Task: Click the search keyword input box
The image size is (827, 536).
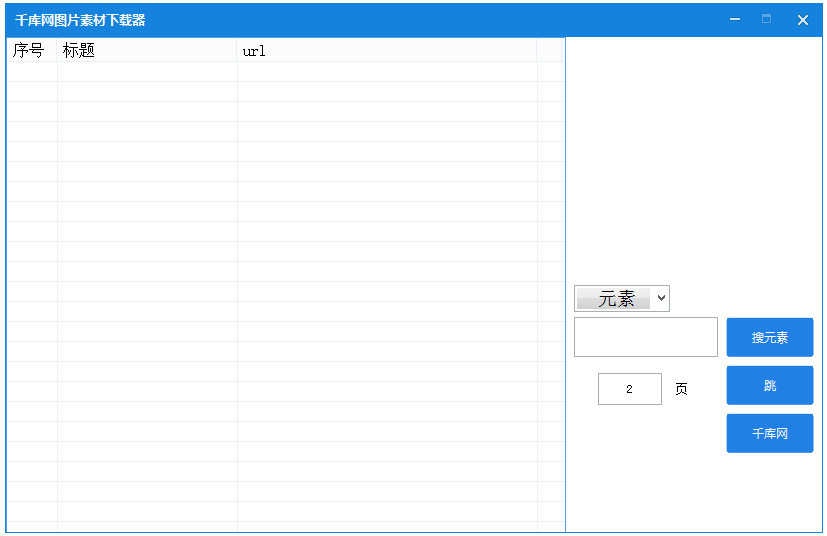Action: pyautogui.click(x=646, y=337)
